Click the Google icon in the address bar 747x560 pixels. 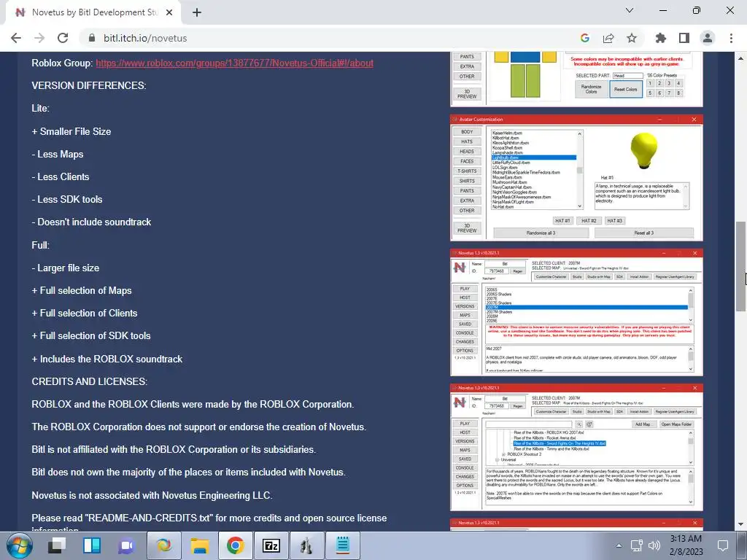(585, 38)
